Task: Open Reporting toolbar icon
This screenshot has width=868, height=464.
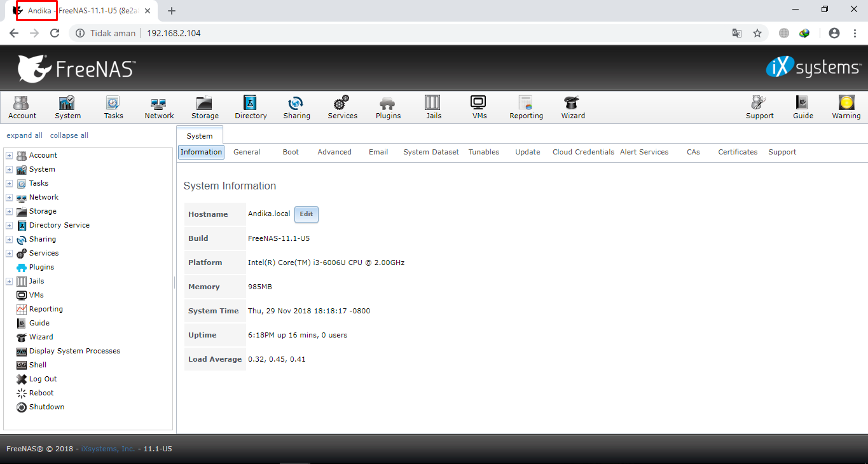Action: [x=526, y=107]
